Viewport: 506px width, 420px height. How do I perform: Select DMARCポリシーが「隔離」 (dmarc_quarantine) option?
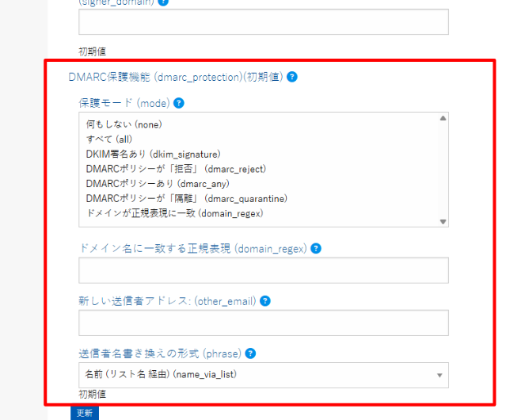(x=187, y=199)
